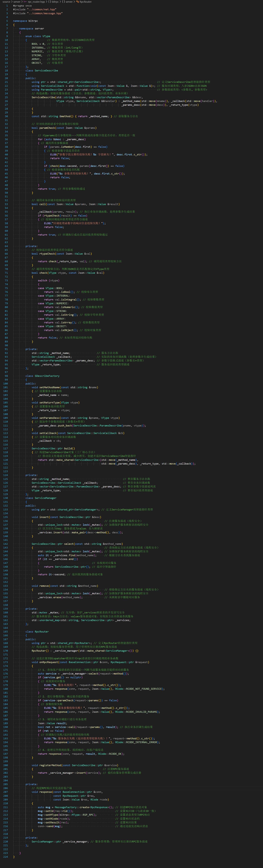Screen dimensions: 263x868
Task: Click 'namespace bitrpc' declaration
Action: click(26, 21)
